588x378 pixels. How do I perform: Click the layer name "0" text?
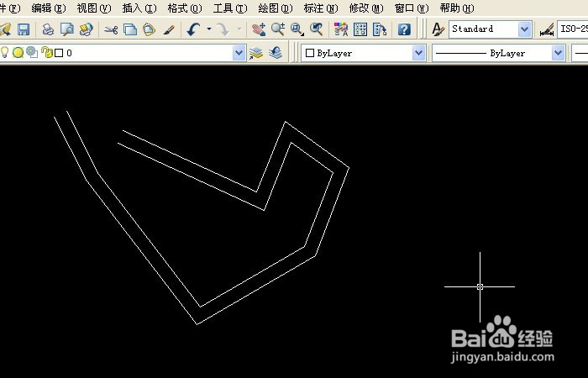69,53
